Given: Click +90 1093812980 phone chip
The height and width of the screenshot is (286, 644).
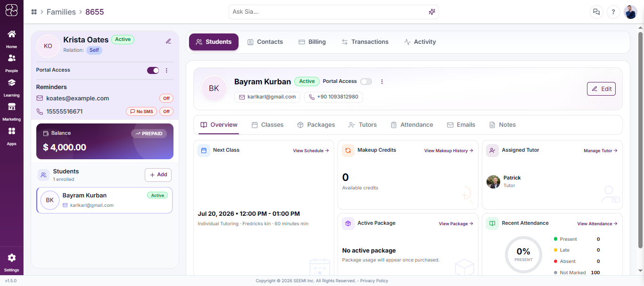Looking at the screenshot, I should 333,97.
